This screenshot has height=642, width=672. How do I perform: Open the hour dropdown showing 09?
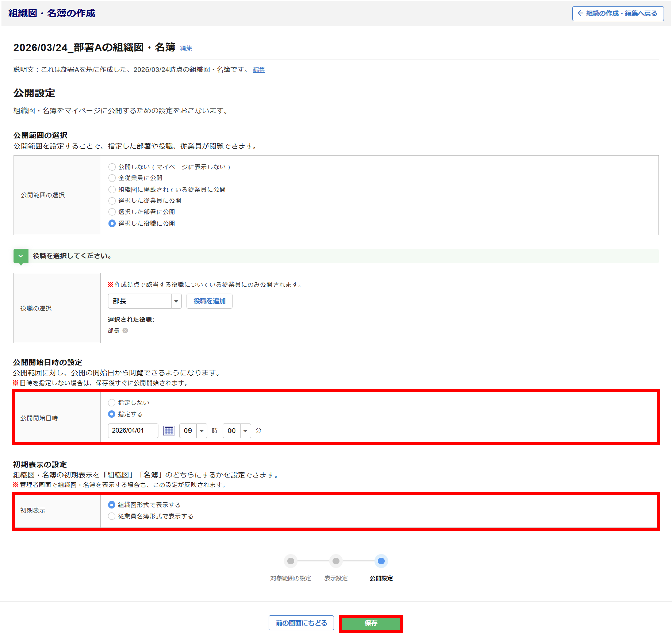[193, 431]
